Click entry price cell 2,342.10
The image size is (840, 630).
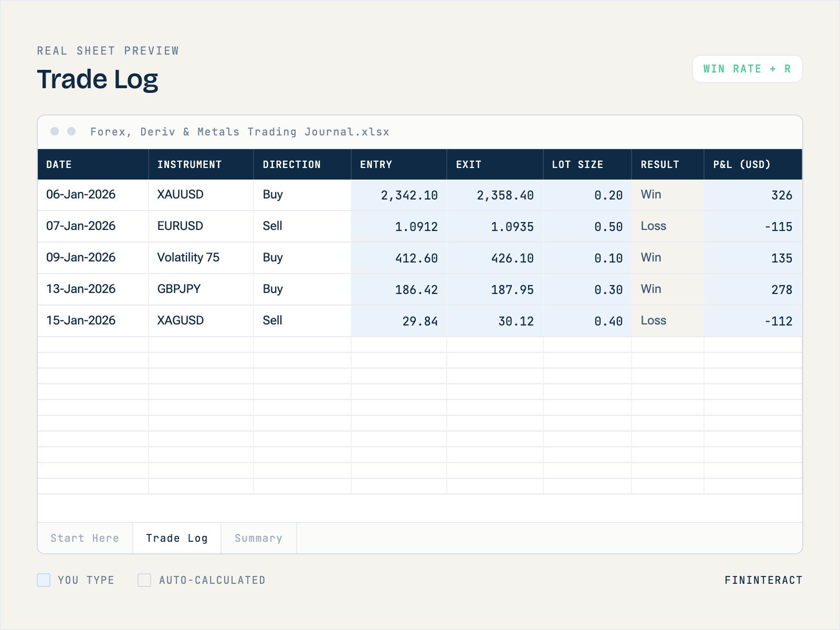[399, 195]
